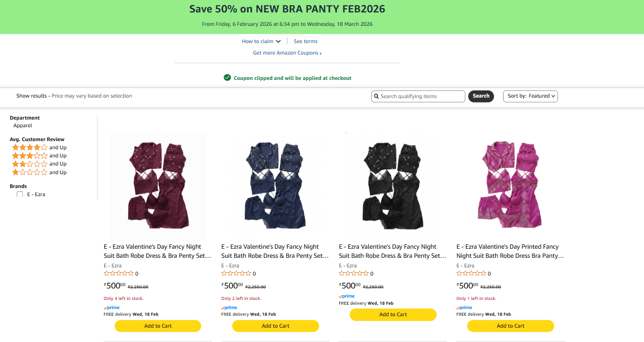This screenshot has width=644, height=342.
Task: Open the Sort by Featured dropdown
Action: (x=530, y=96)
